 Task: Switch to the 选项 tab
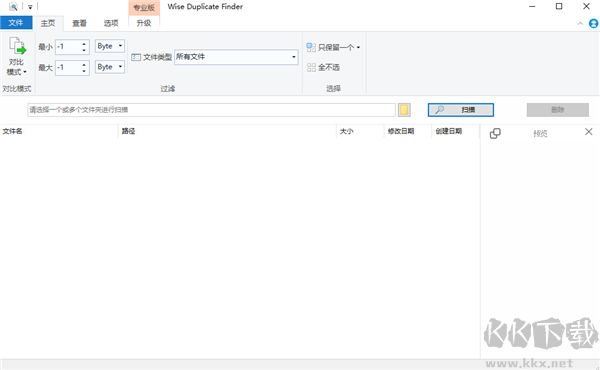pyautogui.click(x=111, y=23)
